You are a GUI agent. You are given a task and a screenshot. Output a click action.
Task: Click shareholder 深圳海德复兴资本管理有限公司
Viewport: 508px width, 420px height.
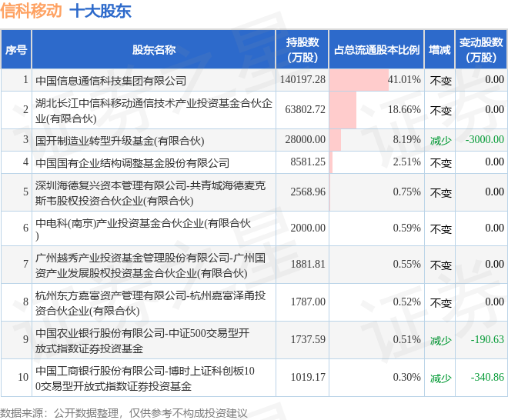point(150,193)
